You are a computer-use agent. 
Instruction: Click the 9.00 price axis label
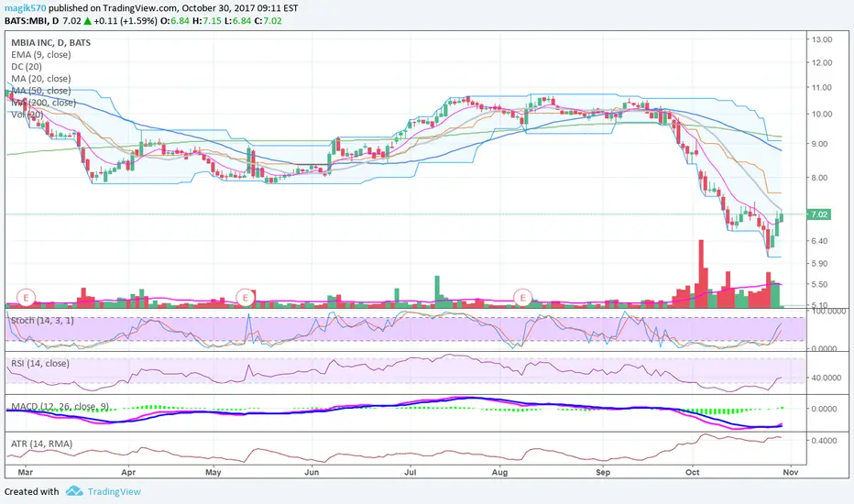click(x=820, y=144)
